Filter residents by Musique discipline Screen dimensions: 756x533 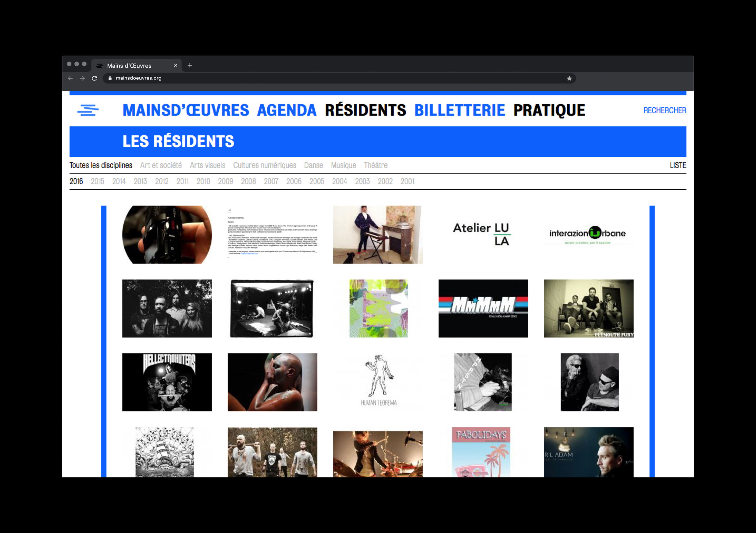pyautogui.click(x=344, y=165)
